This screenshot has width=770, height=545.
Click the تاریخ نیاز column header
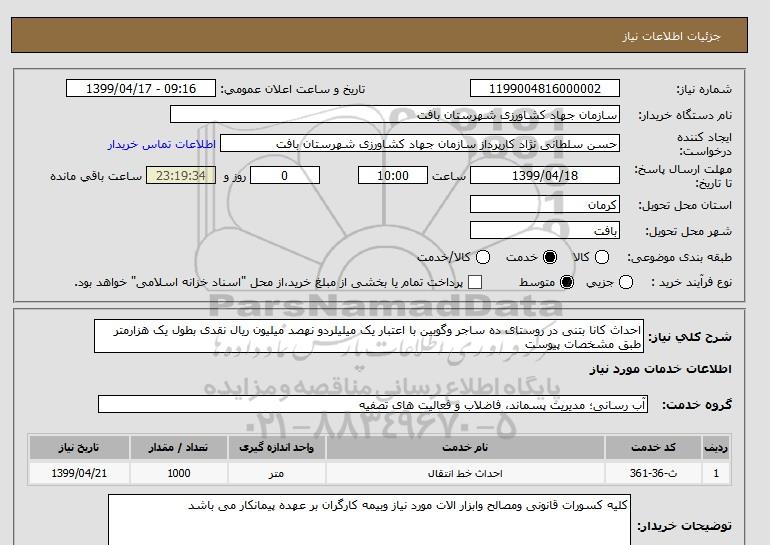79,447
